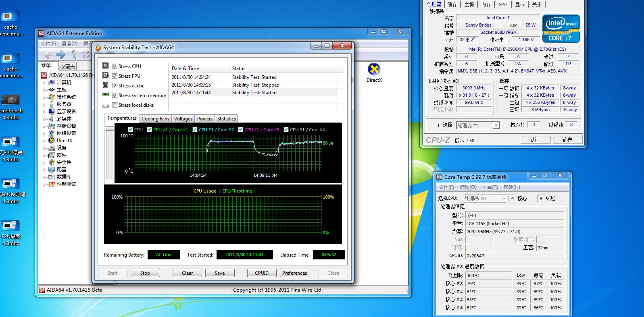Screen dimensions: 644x317
Task: Click the Preferences button
Action: pyautogui.click(x=294, y=273)
